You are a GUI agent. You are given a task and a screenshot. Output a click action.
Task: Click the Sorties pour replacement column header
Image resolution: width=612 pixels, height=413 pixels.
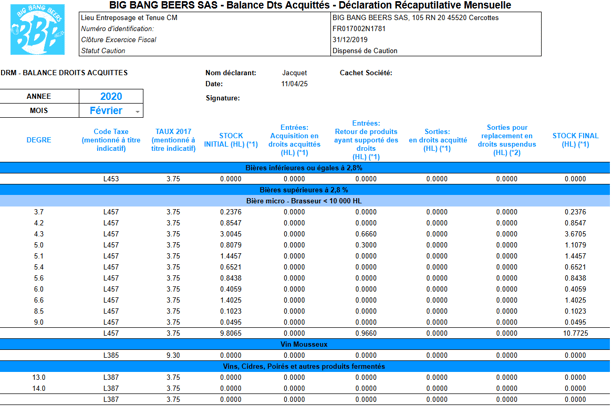[507, 140]
